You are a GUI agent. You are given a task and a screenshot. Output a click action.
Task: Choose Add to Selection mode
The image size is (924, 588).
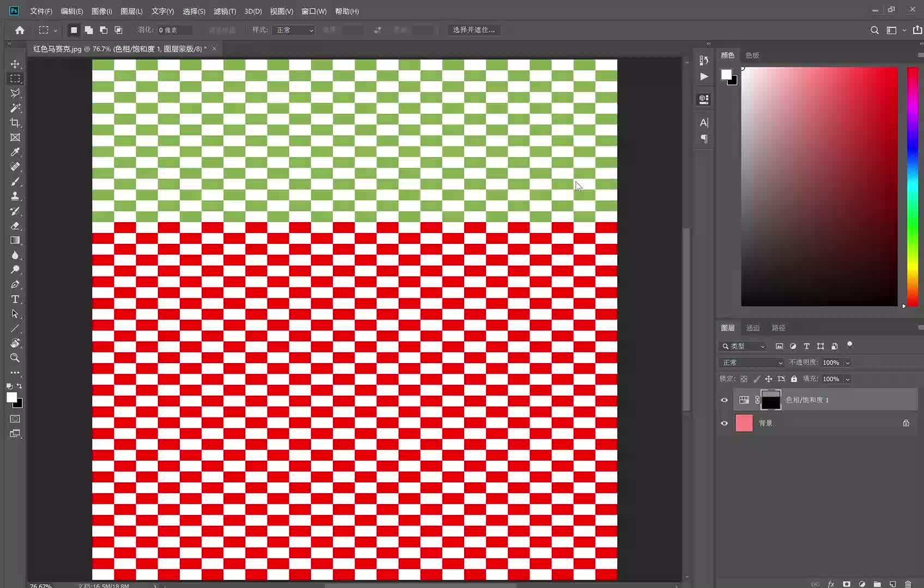click(x=88, y=30)
